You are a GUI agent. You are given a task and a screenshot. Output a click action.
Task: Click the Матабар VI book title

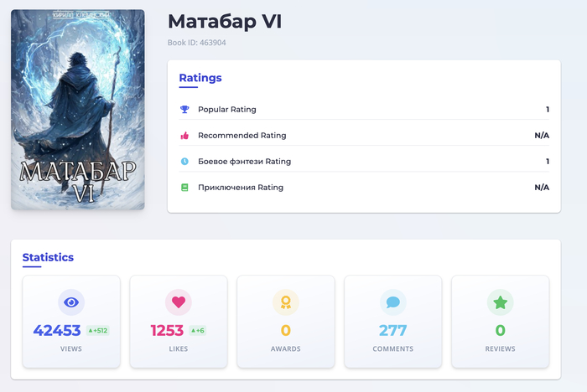pos(225,22)
